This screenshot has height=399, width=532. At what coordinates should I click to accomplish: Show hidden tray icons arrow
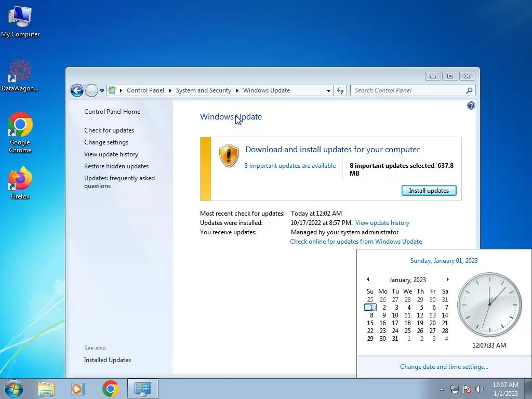coord(442,389)
